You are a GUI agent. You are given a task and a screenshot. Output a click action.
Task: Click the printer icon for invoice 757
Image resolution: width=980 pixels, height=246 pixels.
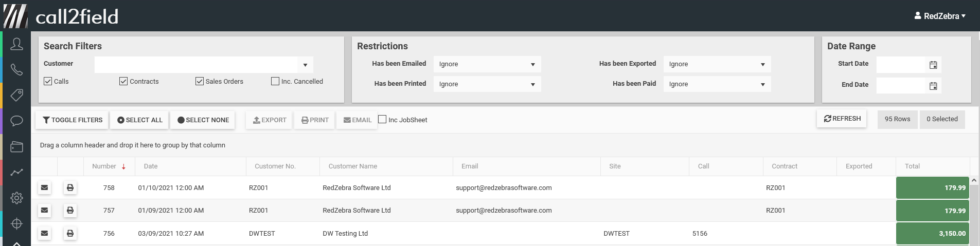coord(70,211)
